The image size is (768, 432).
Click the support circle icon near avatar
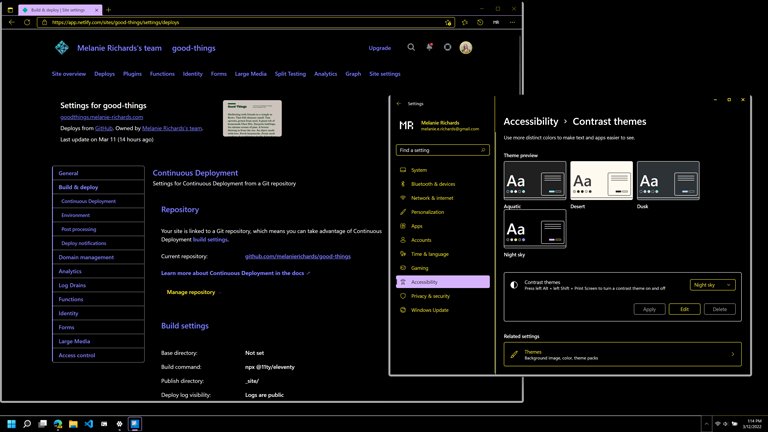pyautogui.click(x=447, y=47)
